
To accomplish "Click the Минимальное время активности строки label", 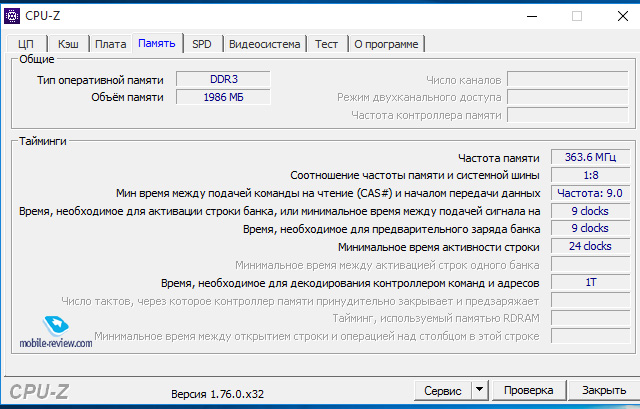I will 439,247.
